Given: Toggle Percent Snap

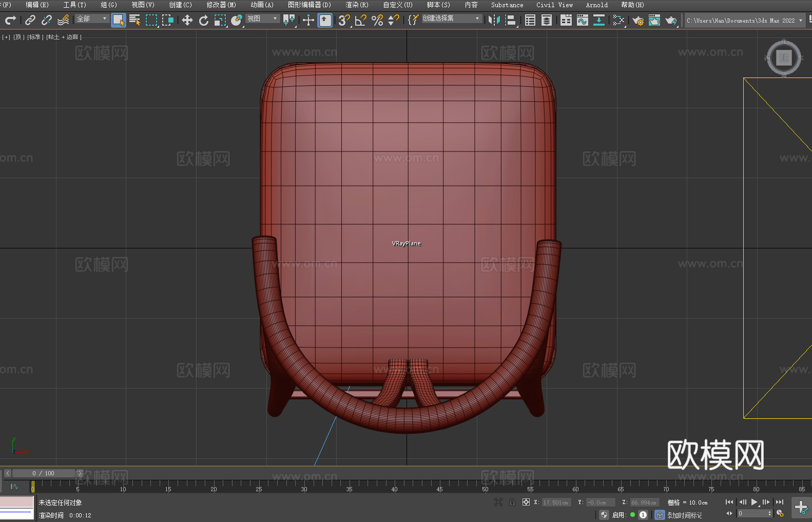Looking at the screenshot, I should coord(377,20).
